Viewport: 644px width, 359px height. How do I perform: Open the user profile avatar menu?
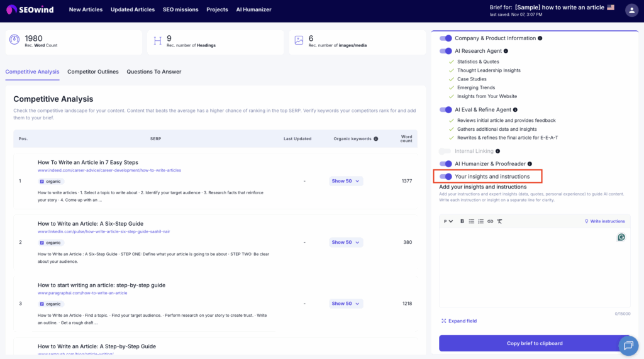click(631, 10)
